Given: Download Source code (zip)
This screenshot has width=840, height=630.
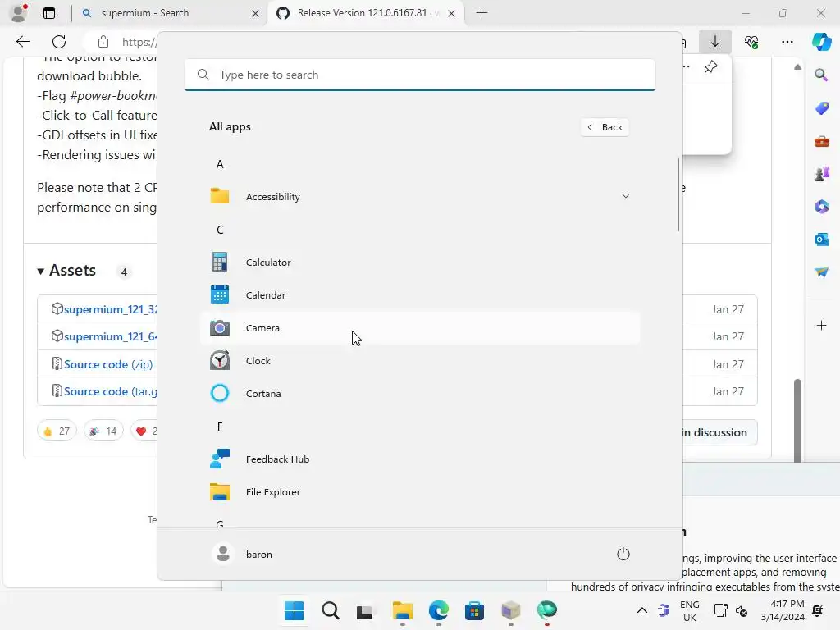Looking at the screenshot, I should click(x=108, y=364).
